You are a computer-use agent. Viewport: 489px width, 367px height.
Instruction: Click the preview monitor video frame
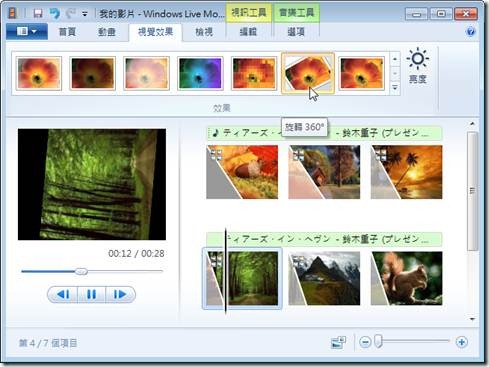92,184
